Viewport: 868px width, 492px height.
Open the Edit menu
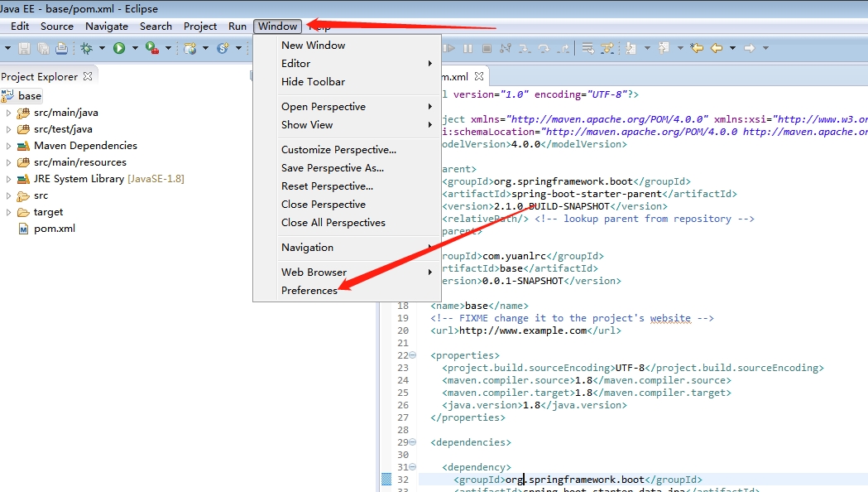[x=20, y=26]
